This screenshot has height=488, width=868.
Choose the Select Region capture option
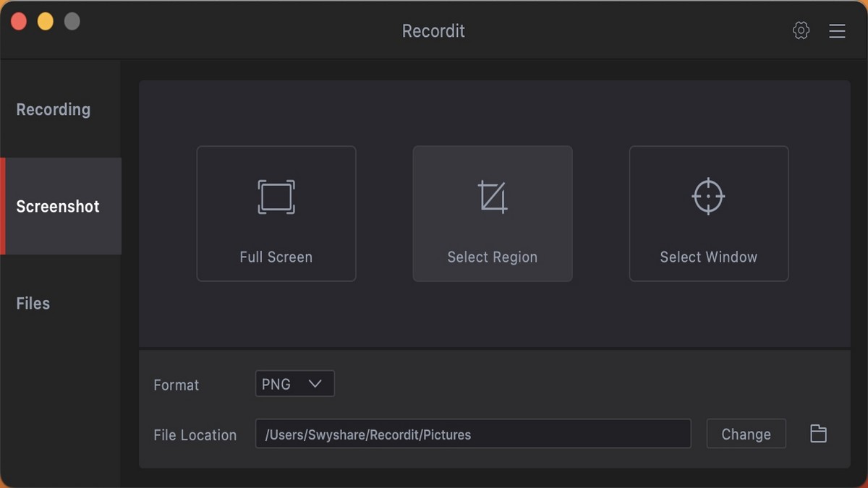(x=493, y=213)
